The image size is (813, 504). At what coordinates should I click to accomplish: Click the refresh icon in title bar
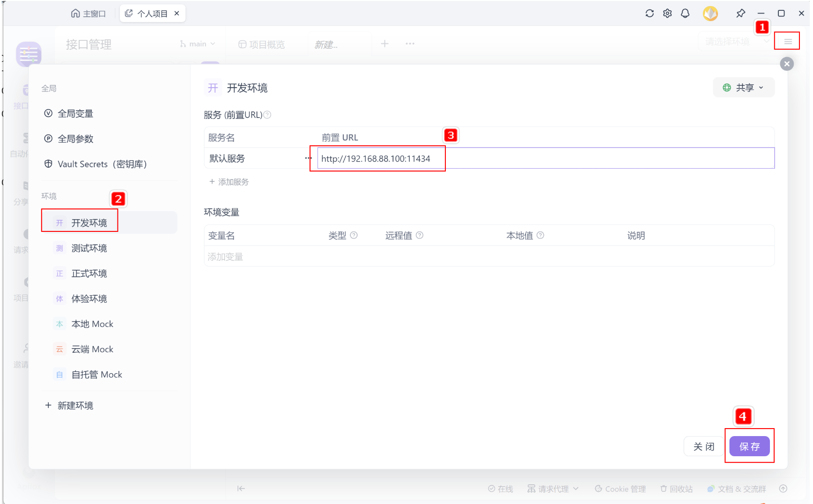(x=650, y=14)
